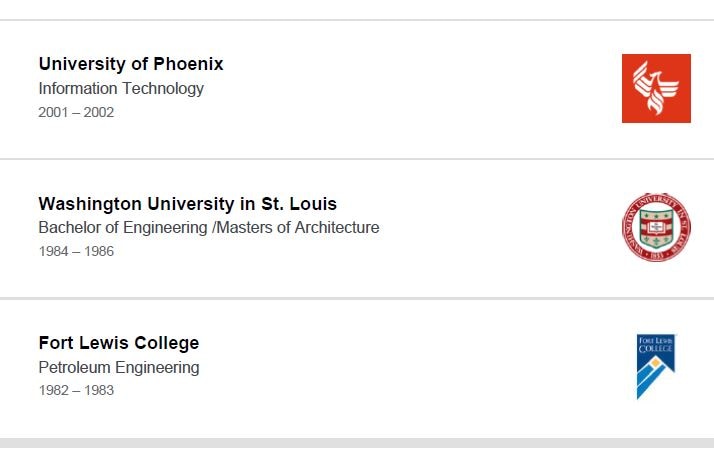Select the Fort Lewis College blue logo
The width and height of the screenshot is (714, 474).
656,367
